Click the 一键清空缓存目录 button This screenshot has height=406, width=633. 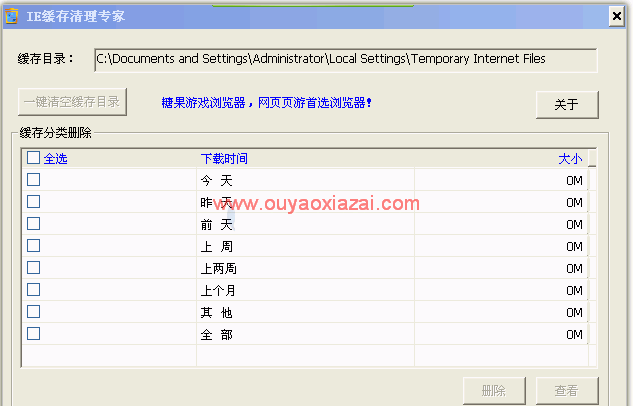[73, 102]
